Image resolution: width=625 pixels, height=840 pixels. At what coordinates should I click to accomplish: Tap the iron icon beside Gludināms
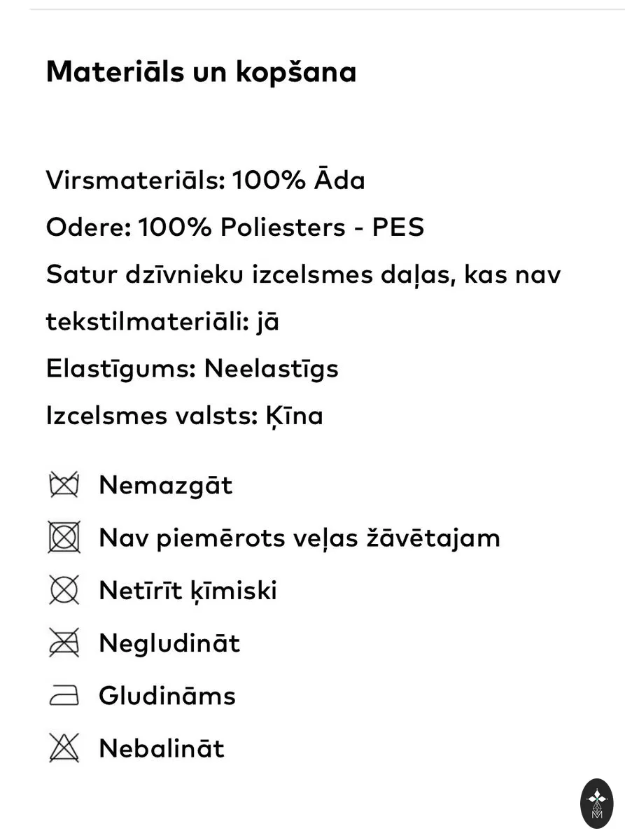pyautogui.click(x=64, y=696)
